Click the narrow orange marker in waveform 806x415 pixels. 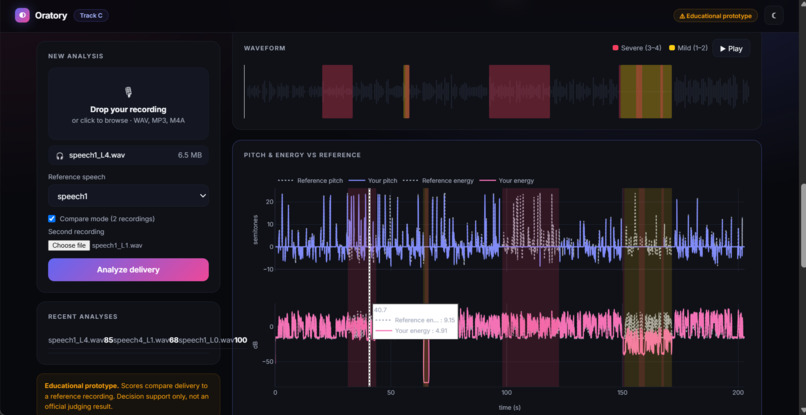[406, 92]
